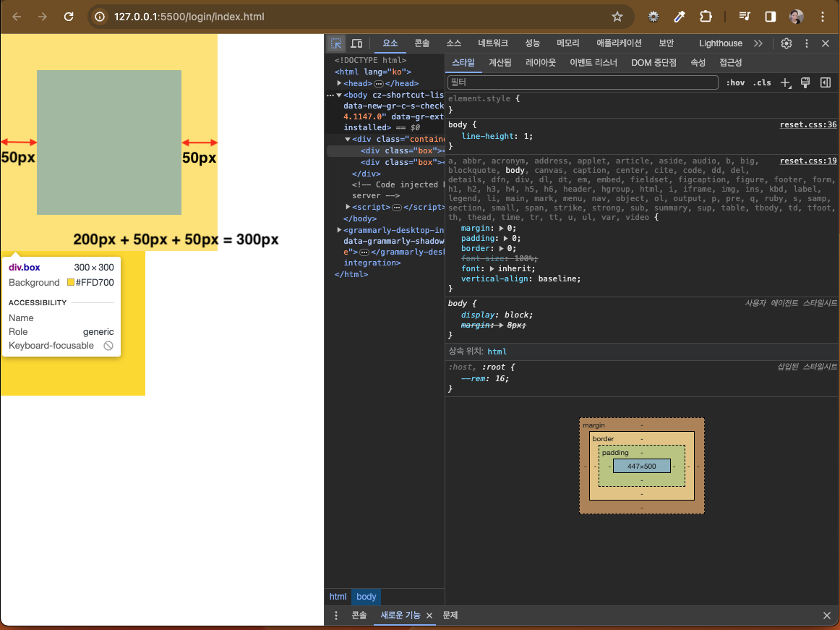Toggle rendering emulations paintbrush icon
This screenshot has height=630, width=840.
click(805, 82)
